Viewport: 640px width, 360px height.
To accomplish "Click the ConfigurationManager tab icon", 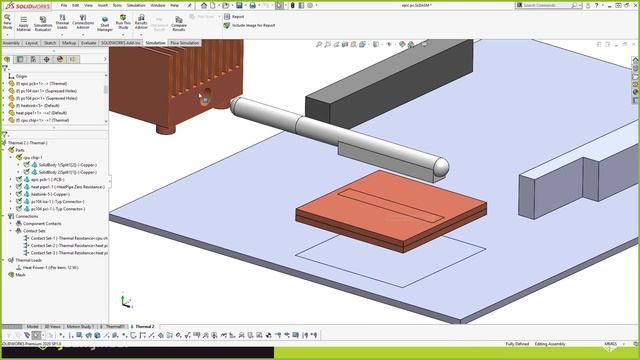I will click(x=33, y=59).
